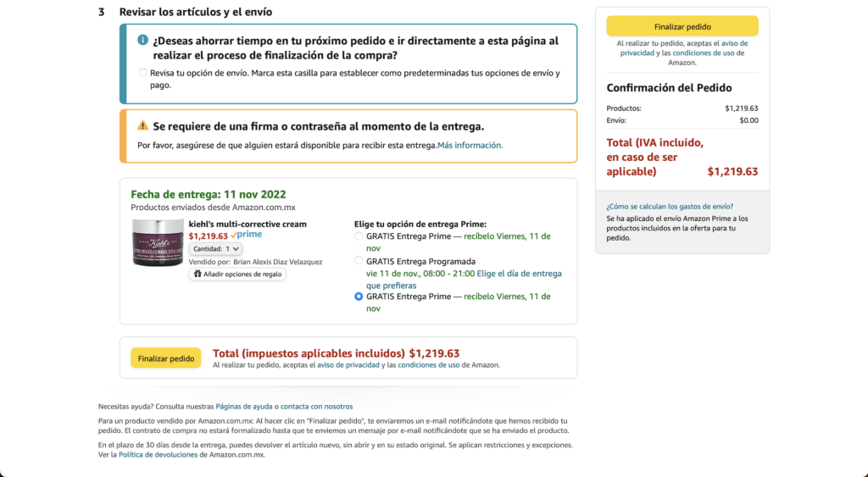Click the Prime logo next to the price

(247, 235)
